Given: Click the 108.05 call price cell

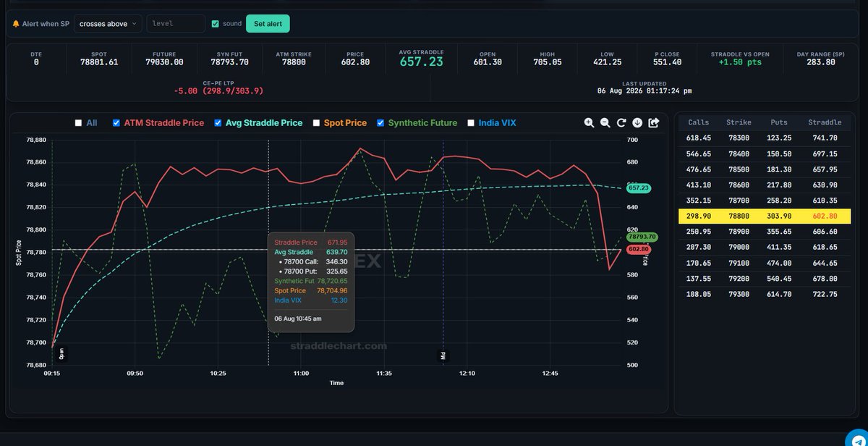Looking at the screenshot, I should pos(699,294).
